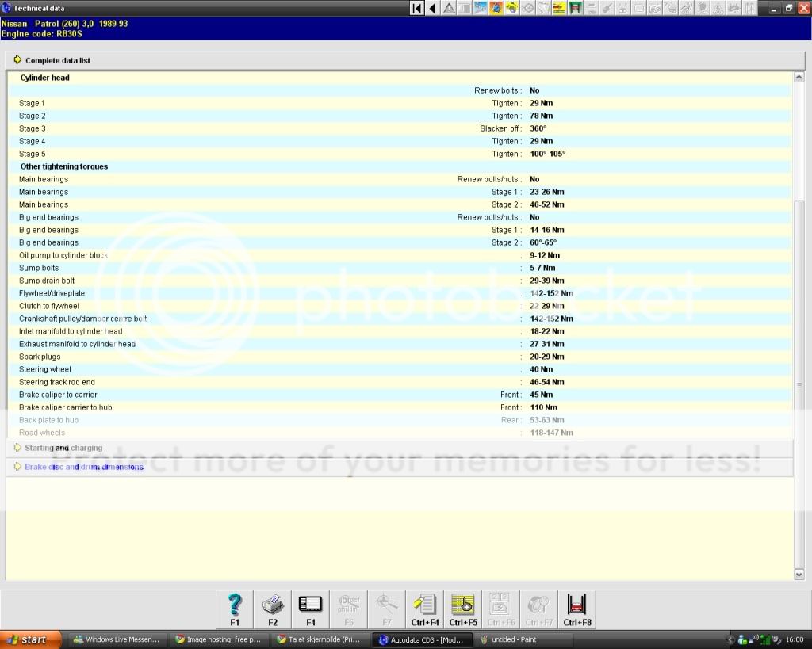Viewport: 812px width, 649px height.
Task: Click the green vehicle lift icon in top toolbar
Action: pyautogui.click(x=575, y=8)
